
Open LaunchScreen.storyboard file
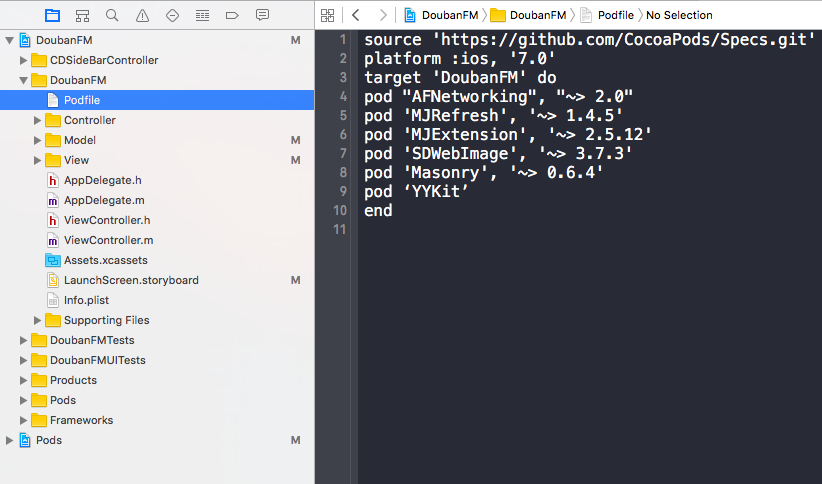coord(157,280)
